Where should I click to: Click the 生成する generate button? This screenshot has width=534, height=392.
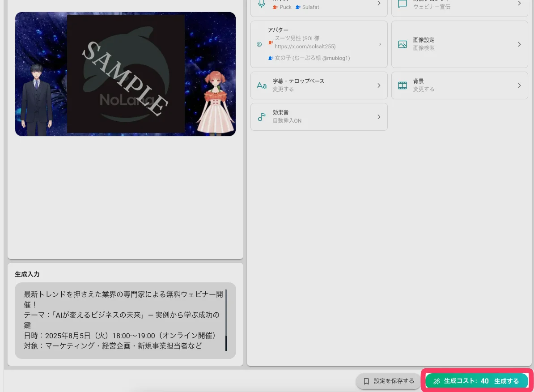(477, 381)
